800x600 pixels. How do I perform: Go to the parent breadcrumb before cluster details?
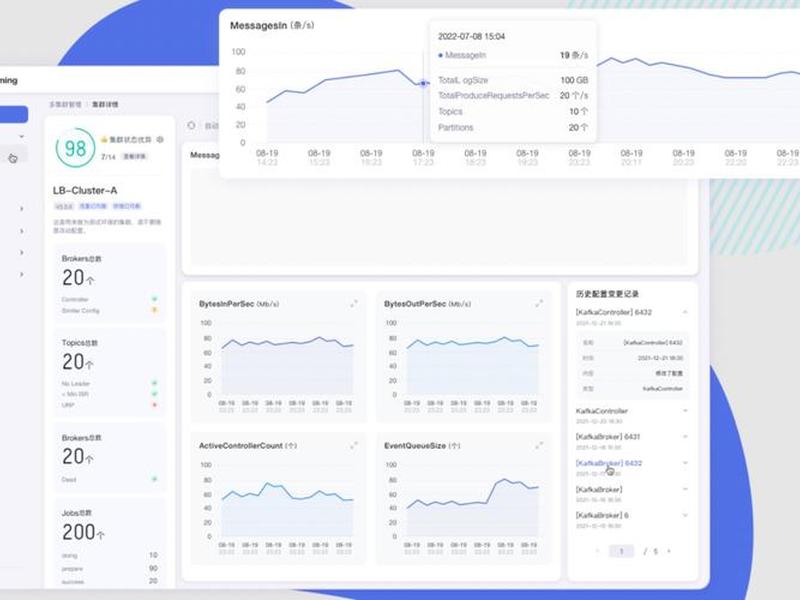pyautogui.click(x=65, y=105)
